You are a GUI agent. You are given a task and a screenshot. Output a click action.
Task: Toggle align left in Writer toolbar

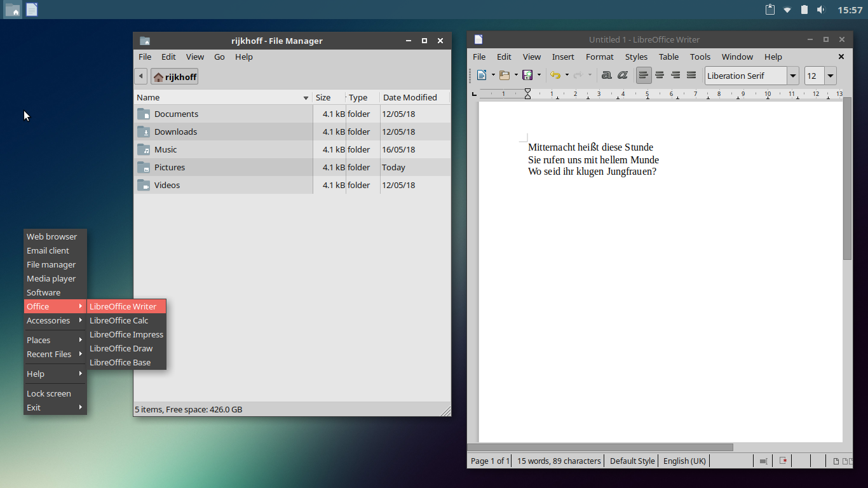pyautogui.click(x=644, y=75)
